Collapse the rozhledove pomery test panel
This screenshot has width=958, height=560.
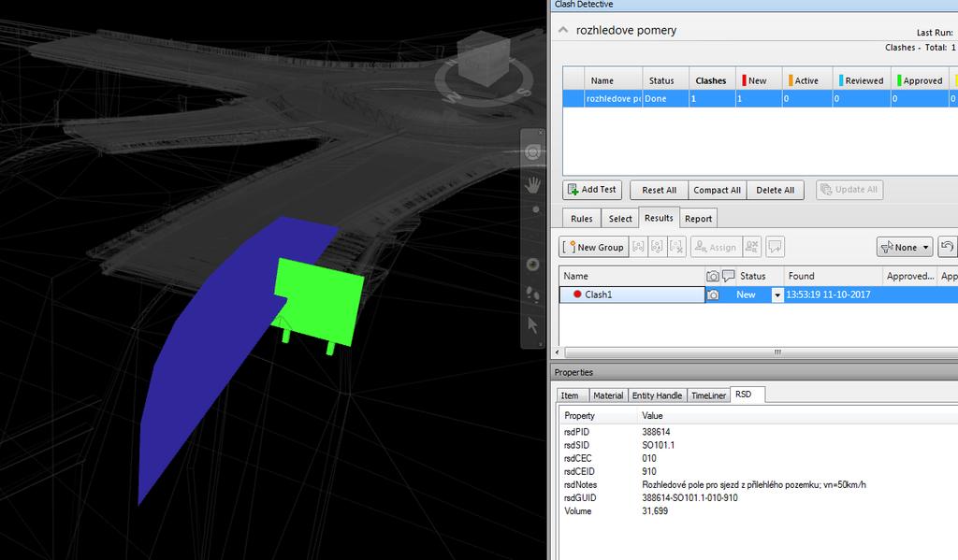[562, 30]
